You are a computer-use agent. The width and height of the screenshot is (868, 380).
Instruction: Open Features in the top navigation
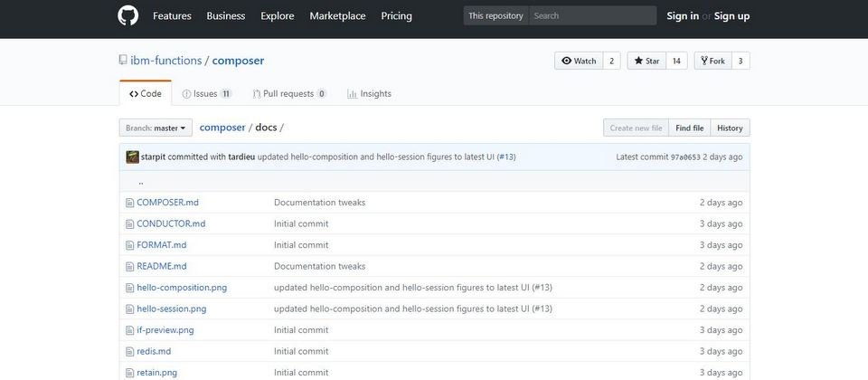coord(172,16)
